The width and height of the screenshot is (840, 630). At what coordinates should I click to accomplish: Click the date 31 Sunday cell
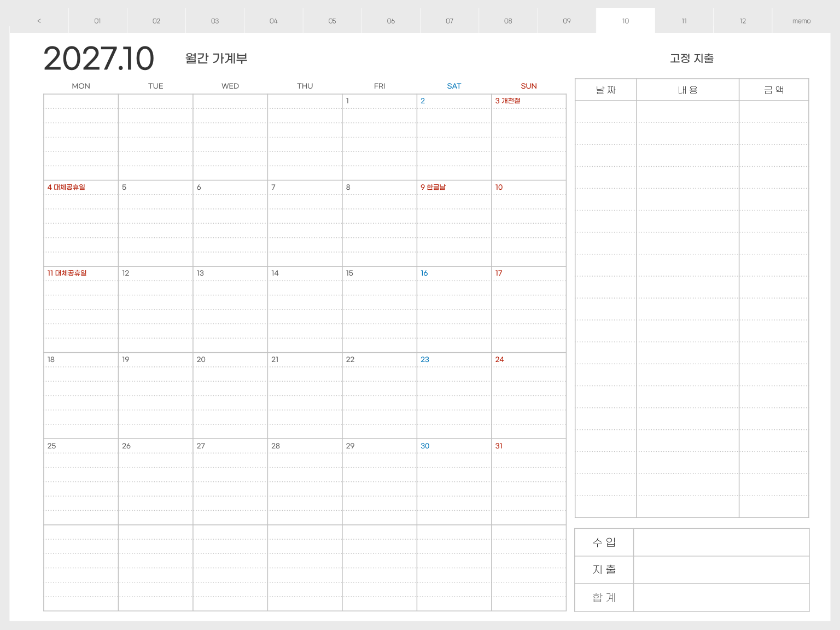point(529,482)
